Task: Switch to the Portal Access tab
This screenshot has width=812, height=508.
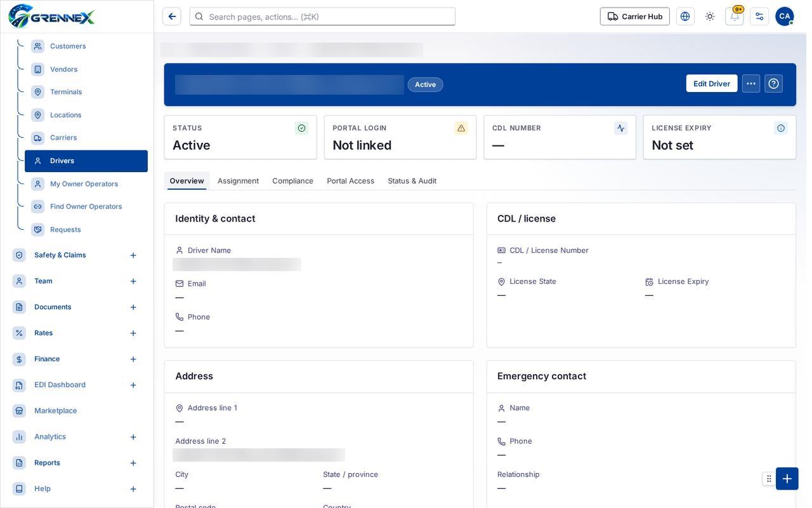Action: coord(350,181)
